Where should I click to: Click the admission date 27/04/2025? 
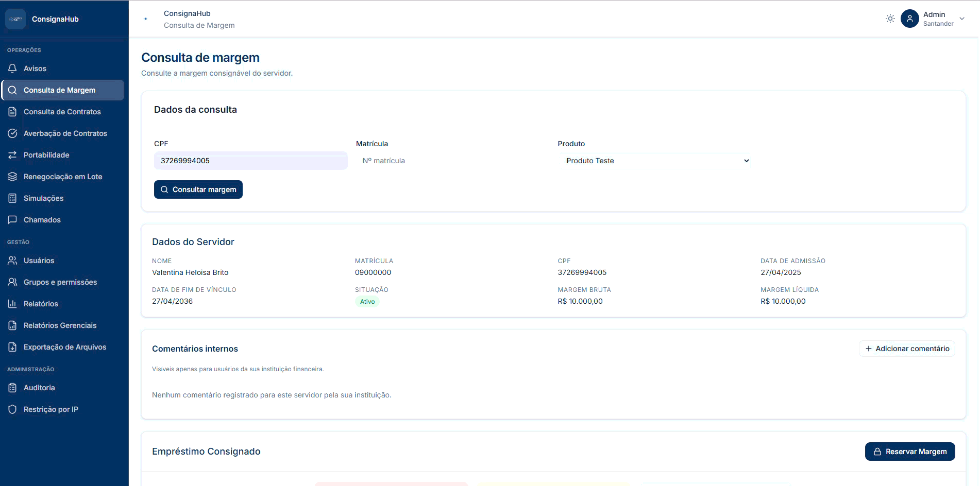[x=781, y=272]
